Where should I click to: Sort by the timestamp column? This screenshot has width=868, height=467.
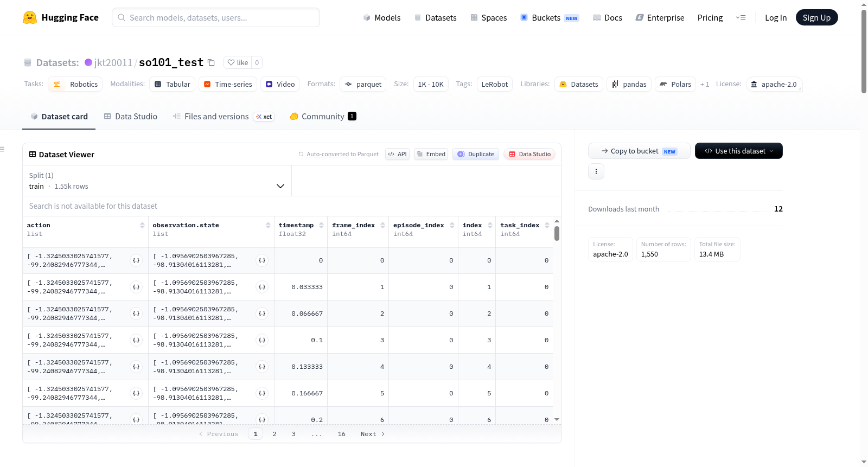pyautogui.click(x=321, y=225)
